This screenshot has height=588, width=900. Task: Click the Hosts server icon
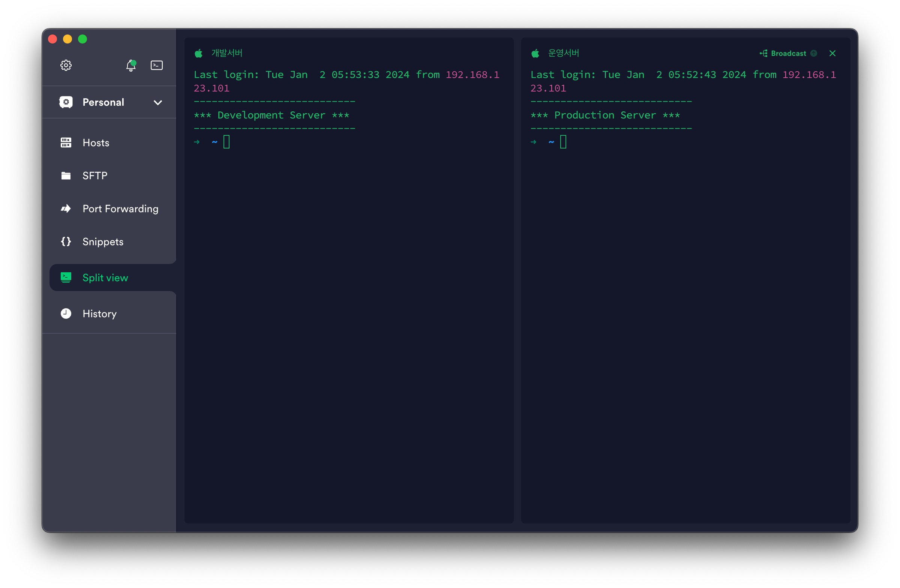66,142
